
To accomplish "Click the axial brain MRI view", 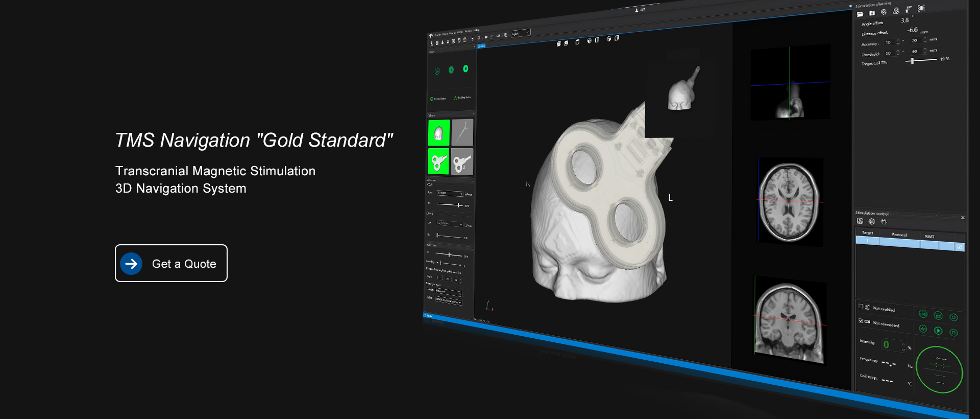I will (x=790, y=202).
